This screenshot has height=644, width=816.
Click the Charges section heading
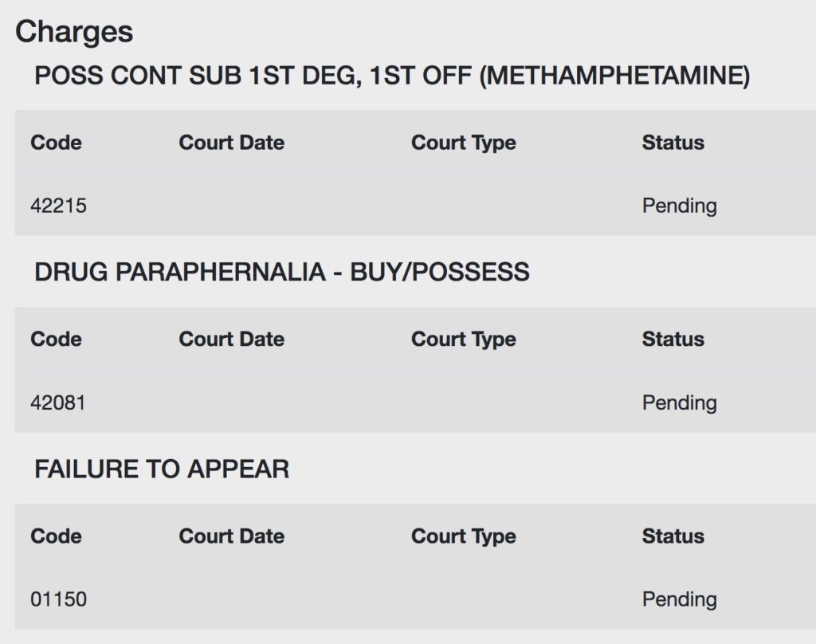(74, 32)
